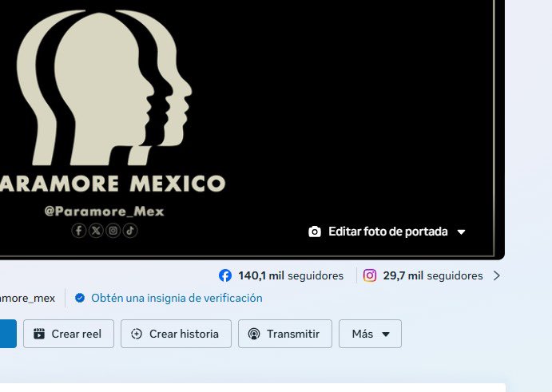This screenshot has width=552, height=392.
Task: Click Editar foto de portada
Action: click(x=387, y=232)
